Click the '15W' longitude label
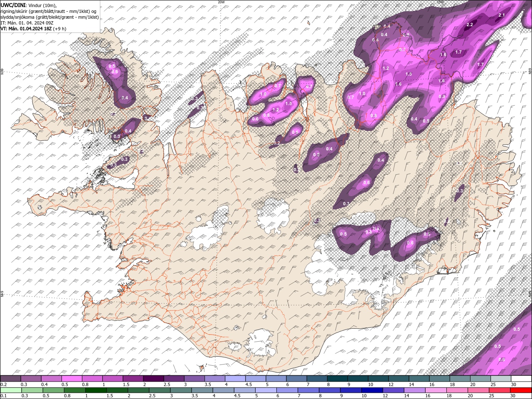This screenshot has height=399, width=532. coord(440,2)
